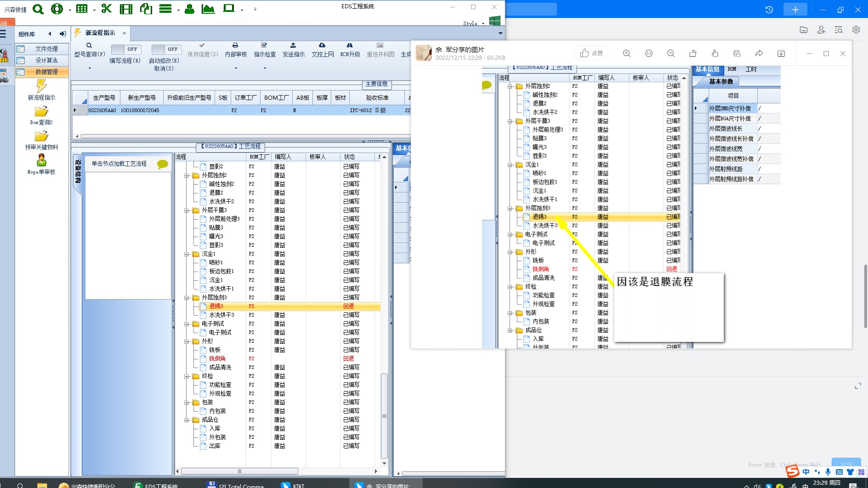Click the pin icon in 组件库 panel header

click(x=63, y=34)
